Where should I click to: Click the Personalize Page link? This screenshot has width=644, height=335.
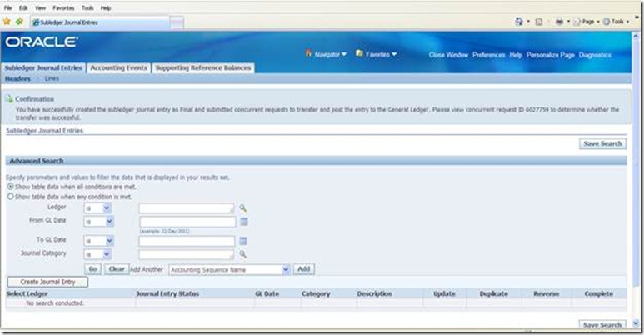551,55
